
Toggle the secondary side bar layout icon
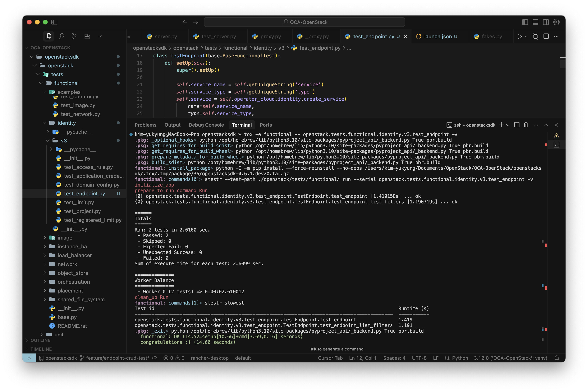(546, 22)
